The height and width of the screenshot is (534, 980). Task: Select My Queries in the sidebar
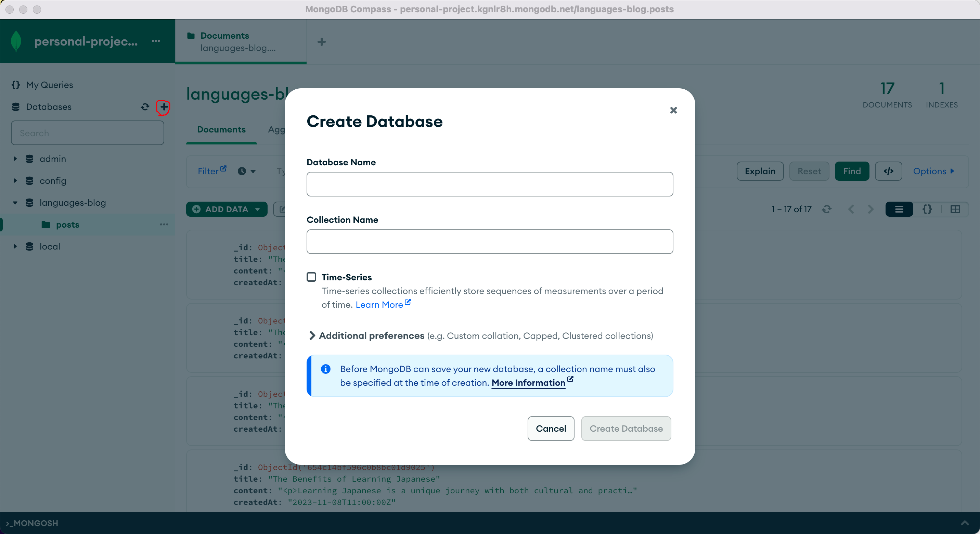49,85
